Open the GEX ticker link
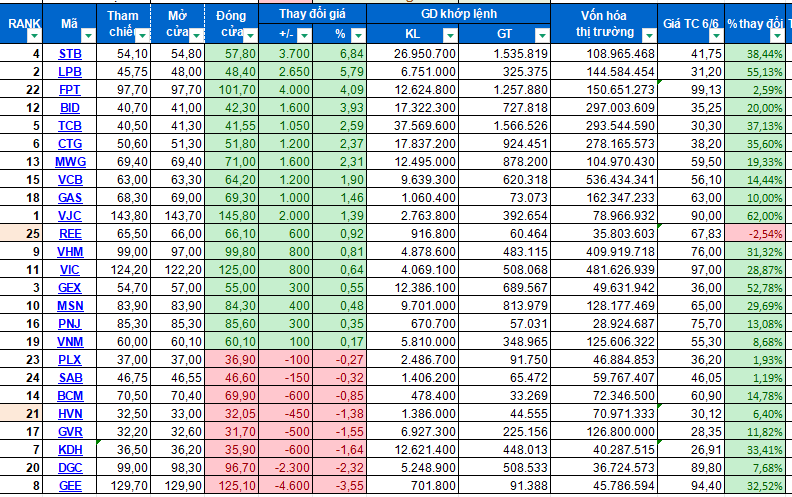The image size is (792, 497). click(70, 288)
